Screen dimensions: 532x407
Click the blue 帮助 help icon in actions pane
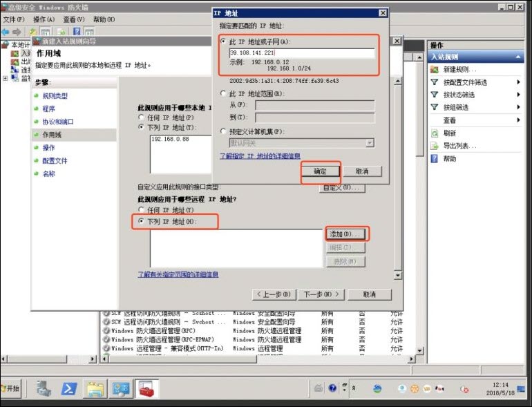(x=435, y=158)
